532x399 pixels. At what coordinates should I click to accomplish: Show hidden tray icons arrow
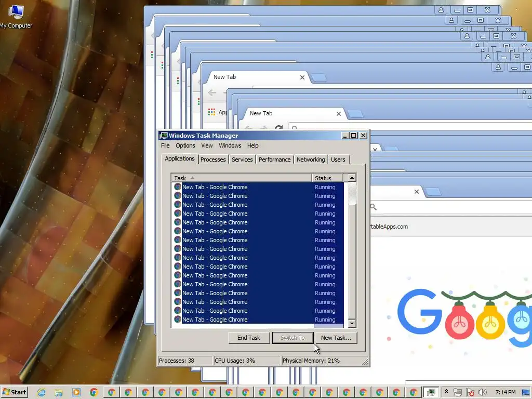[x=446, y=392]
